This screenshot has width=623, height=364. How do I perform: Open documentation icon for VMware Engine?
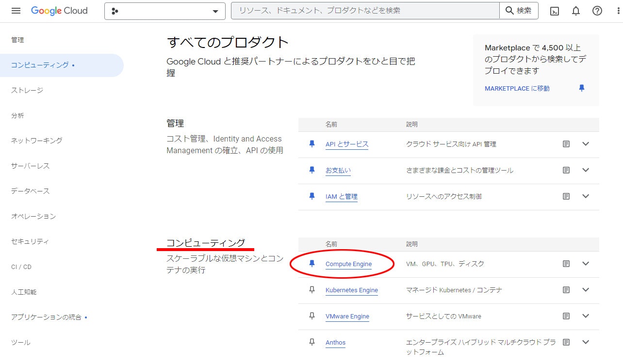[566, 316]
